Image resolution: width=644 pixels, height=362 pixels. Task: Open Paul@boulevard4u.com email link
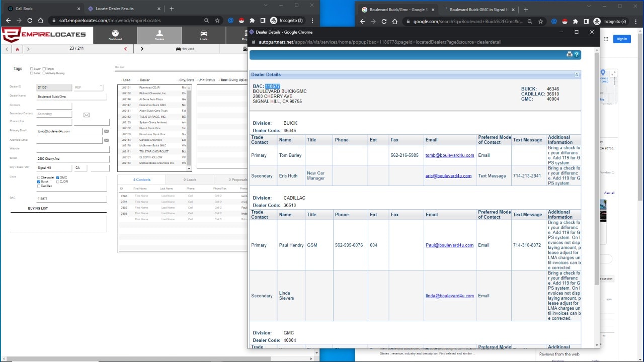449,245
